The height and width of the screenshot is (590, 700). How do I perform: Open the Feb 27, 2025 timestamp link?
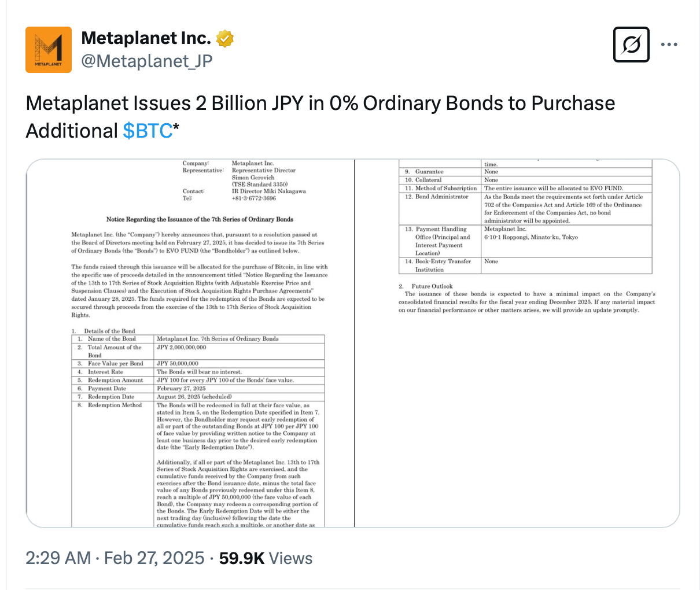point(154,558)
